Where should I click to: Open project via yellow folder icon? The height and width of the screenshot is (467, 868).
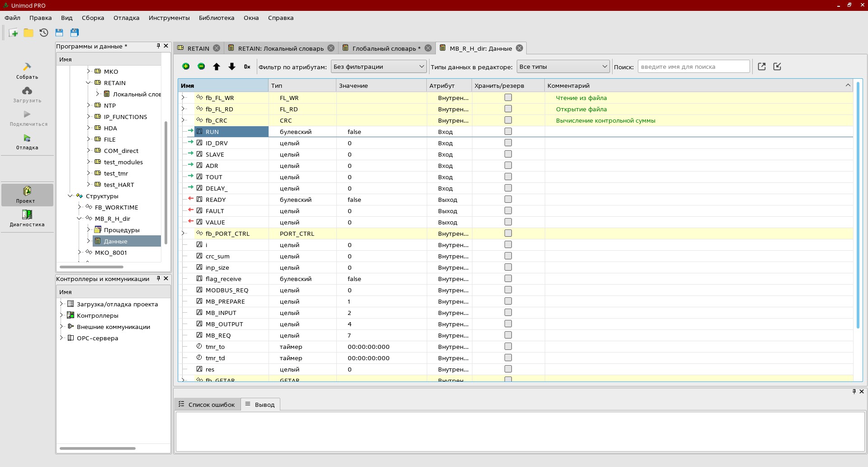point(28,33)
